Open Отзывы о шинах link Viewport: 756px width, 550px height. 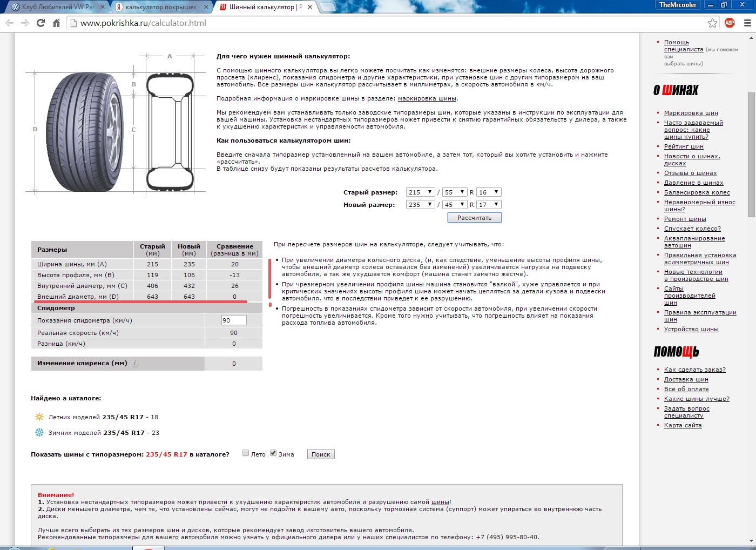691,173
